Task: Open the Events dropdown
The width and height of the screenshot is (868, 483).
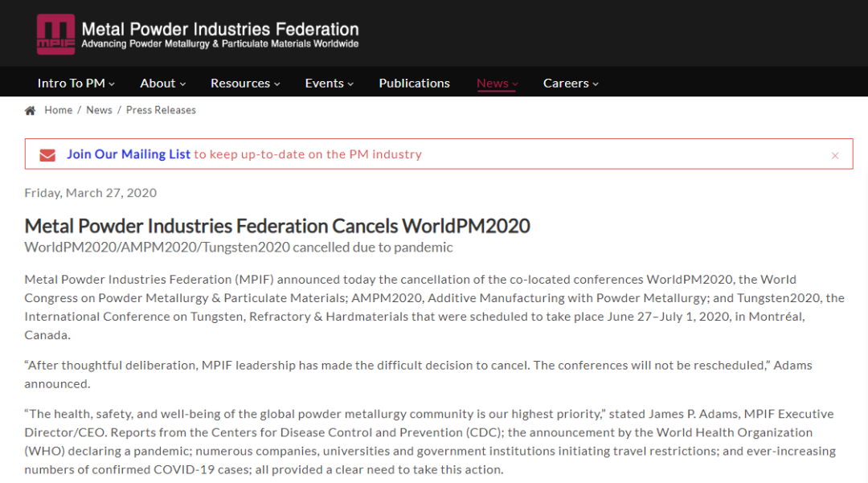Action: pyautogui.click(x=329, y=84)
